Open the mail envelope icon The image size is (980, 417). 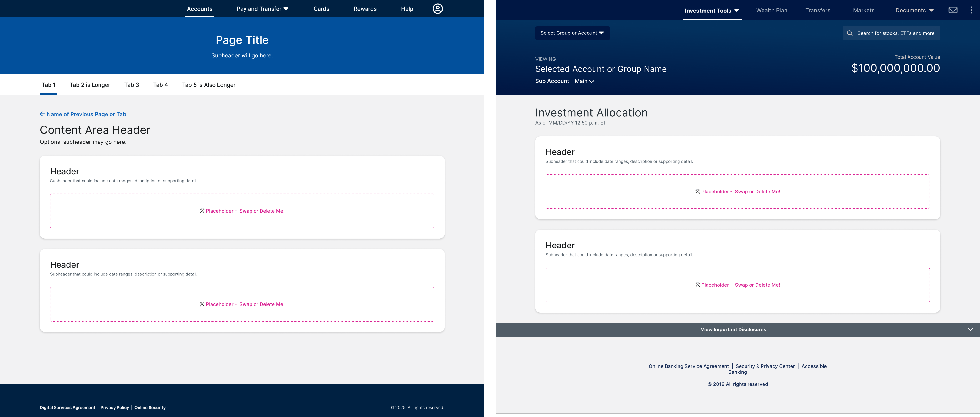click(953, 10)
